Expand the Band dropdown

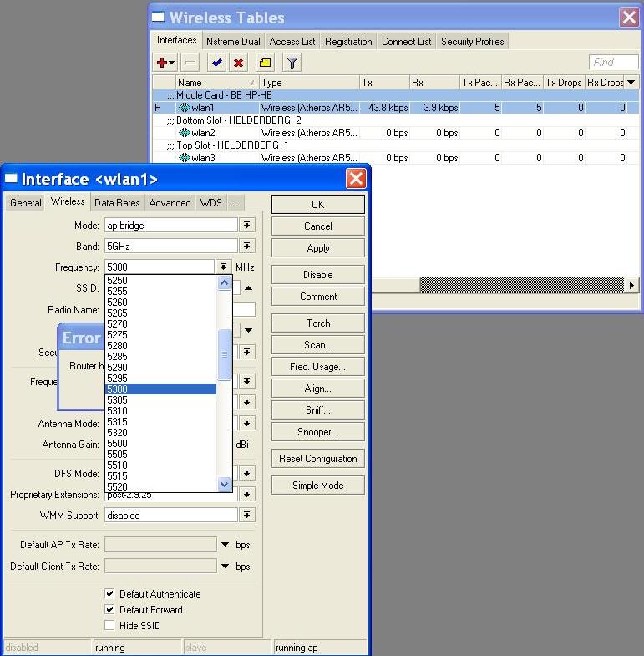coord(247,246)
